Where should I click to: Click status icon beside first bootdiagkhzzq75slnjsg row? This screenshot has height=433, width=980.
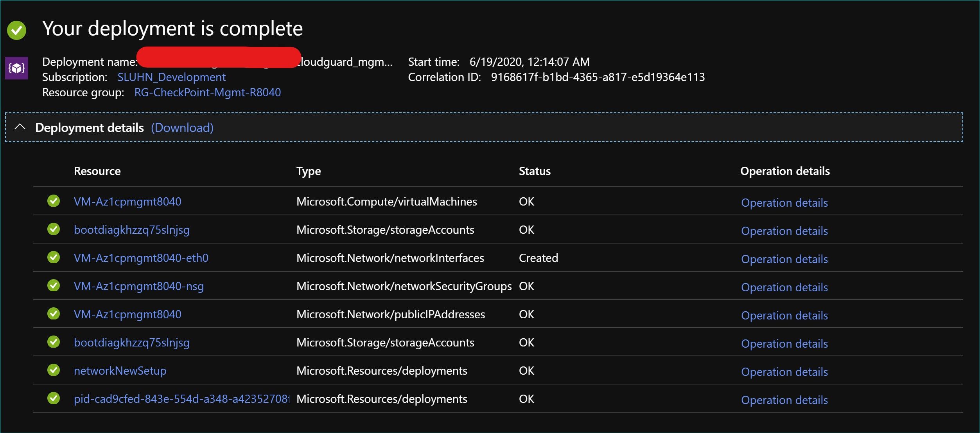point(54,229)
